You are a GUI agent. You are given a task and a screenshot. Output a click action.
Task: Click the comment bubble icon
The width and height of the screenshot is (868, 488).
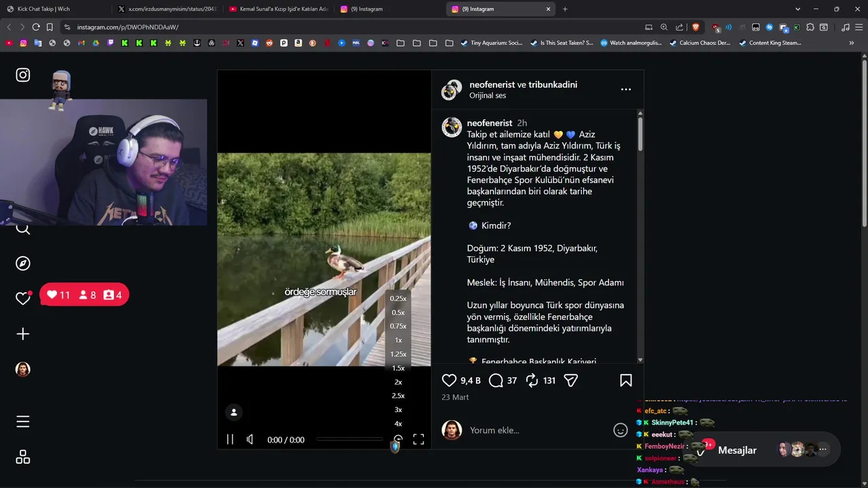[496, 380]
